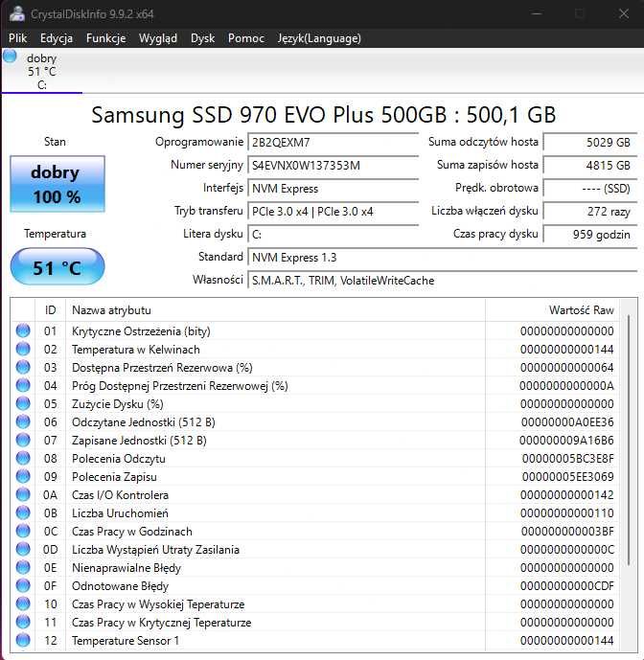
Task: Click status orb for Zapisane Jednostki row
Action: 23,440
